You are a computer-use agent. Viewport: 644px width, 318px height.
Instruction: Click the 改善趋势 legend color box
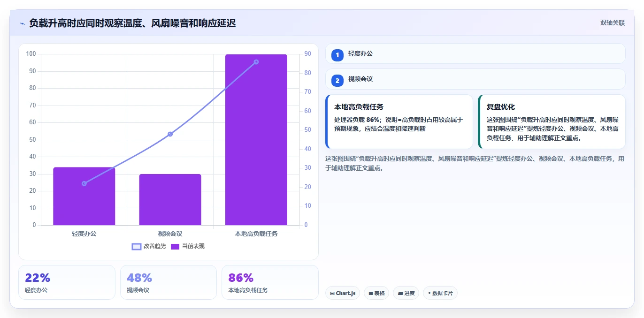137,247
